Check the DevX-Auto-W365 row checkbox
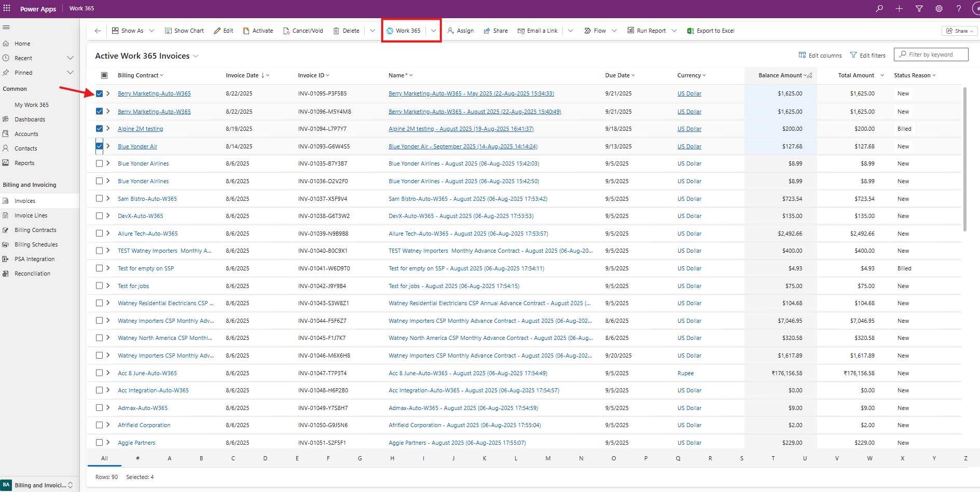The width and height of the screenshot is (980, 492). 100,216
